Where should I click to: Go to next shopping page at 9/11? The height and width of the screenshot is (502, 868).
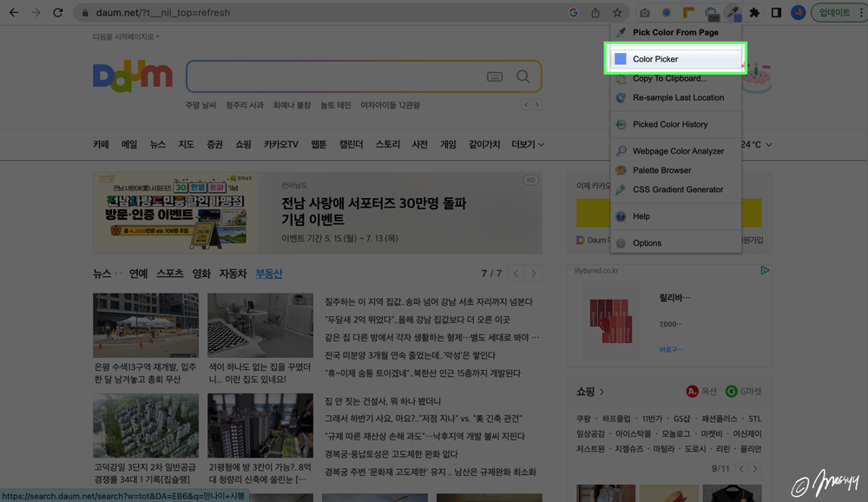pos(755,469)
